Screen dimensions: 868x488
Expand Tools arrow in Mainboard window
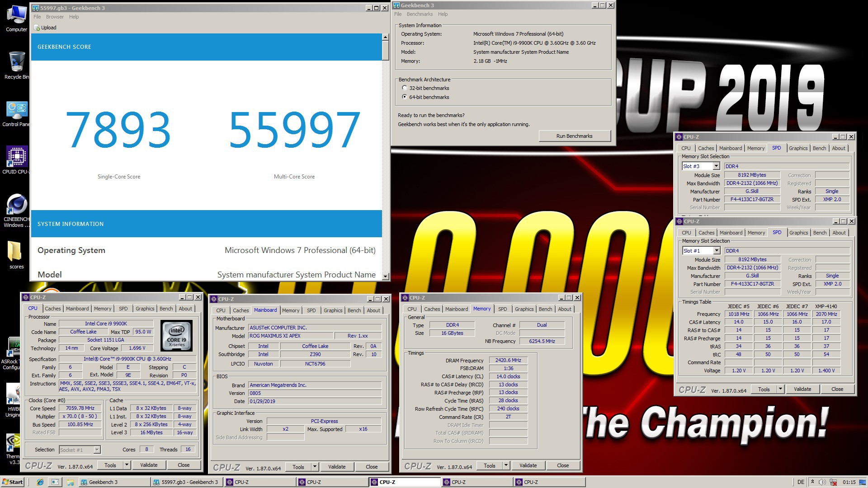[x=315, y=467]
